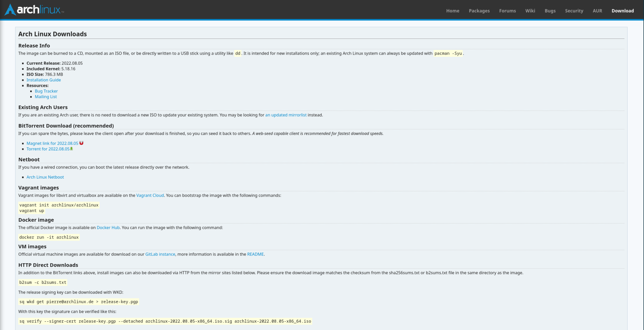Open the Forums navigation link

[x=507, y=11]
